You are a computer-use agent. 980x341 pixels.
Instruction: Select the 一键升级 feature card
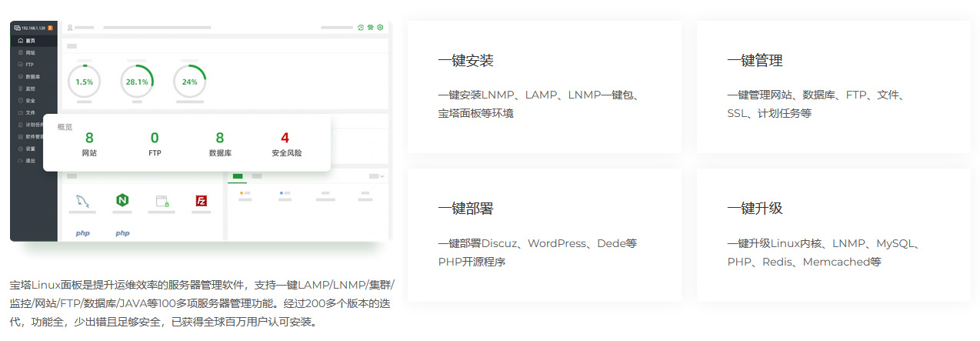833,235
